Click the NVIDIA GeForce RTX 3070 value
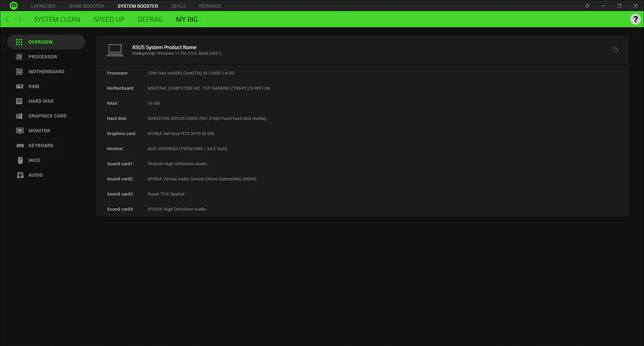The image size is (644, 346). tap(181, 133)
